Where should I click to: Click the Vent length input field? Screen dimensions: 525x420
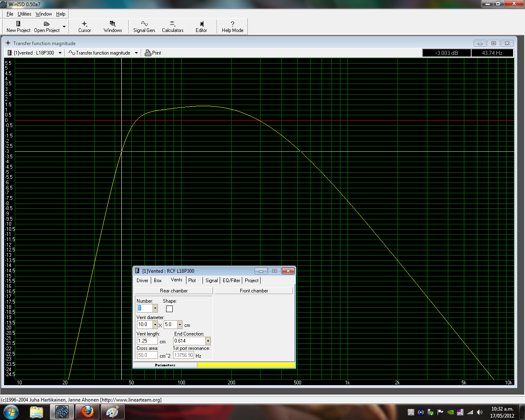click(147, 341)
